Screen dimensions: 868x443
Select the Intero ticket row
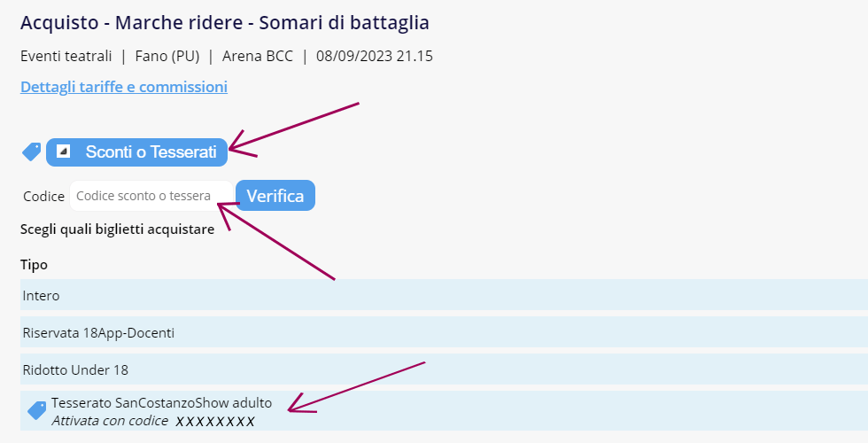click(444, 295)
